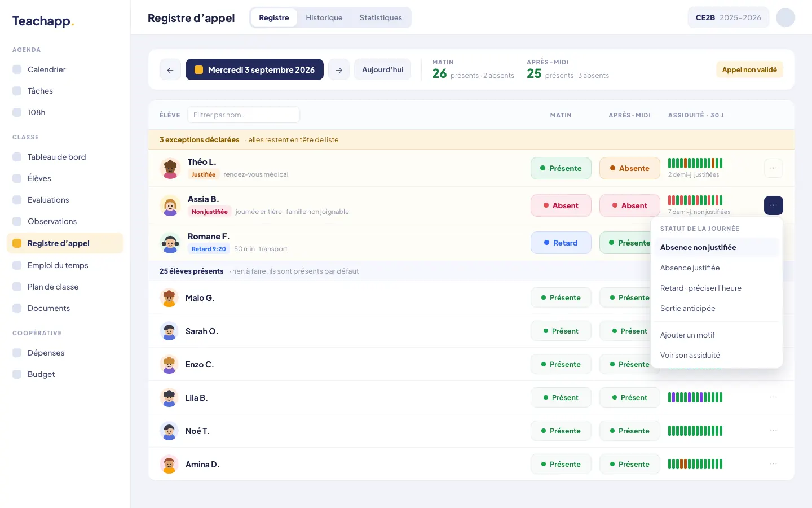812x508 pixels.
Task: Click the Appel non validé badge
Action: 749,69
